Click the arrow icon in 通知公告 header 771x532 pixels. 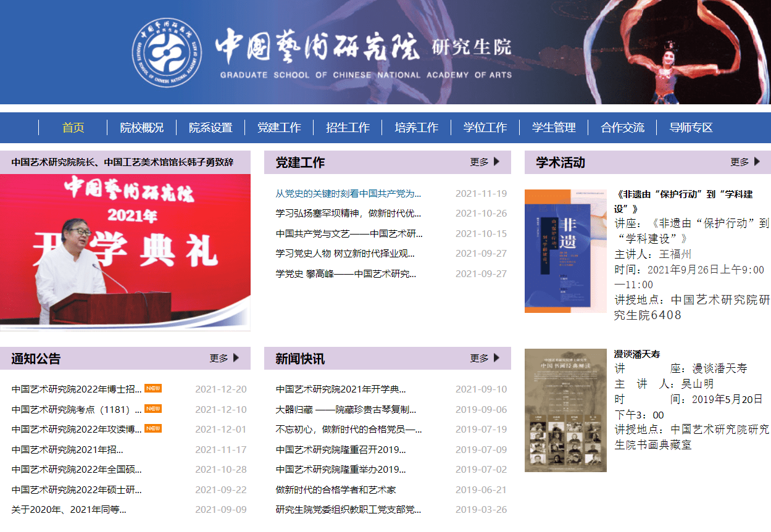[x=236, y=358]
